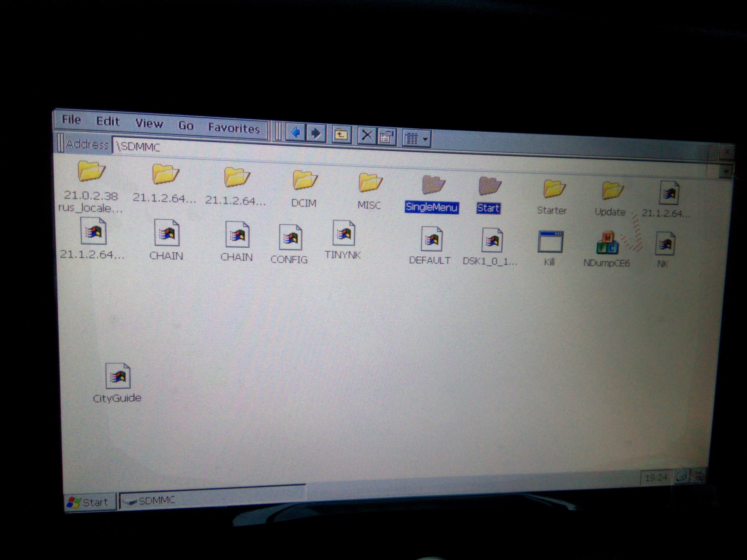Click the clock in system tray
The height and width of the screenshot is (560, 747).
point(656,478)
